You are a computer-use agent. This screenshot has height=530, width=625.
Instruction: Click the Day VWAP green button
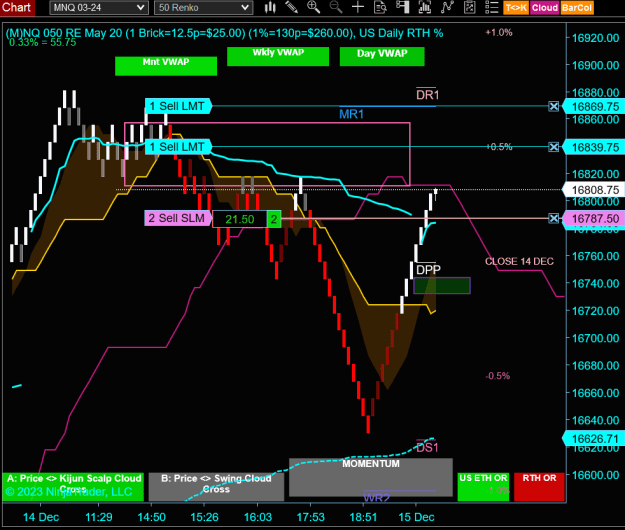point(382,56)
